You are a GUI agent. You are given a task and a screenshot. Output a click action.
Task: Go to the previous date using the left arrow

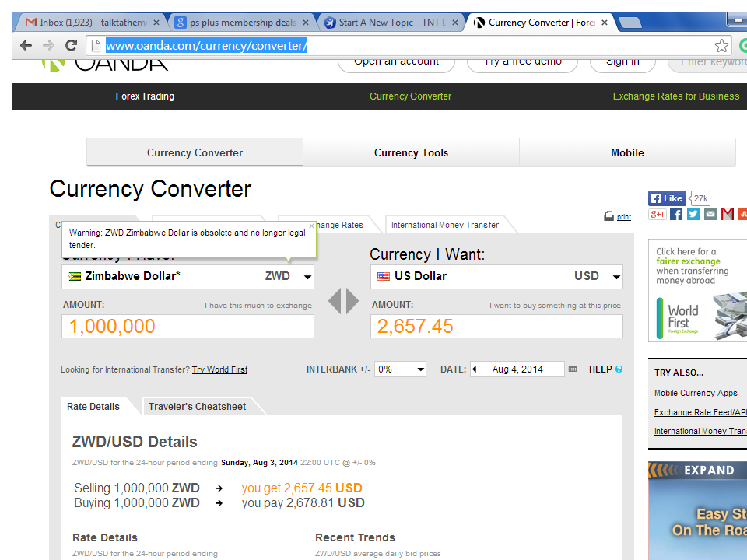475,369
